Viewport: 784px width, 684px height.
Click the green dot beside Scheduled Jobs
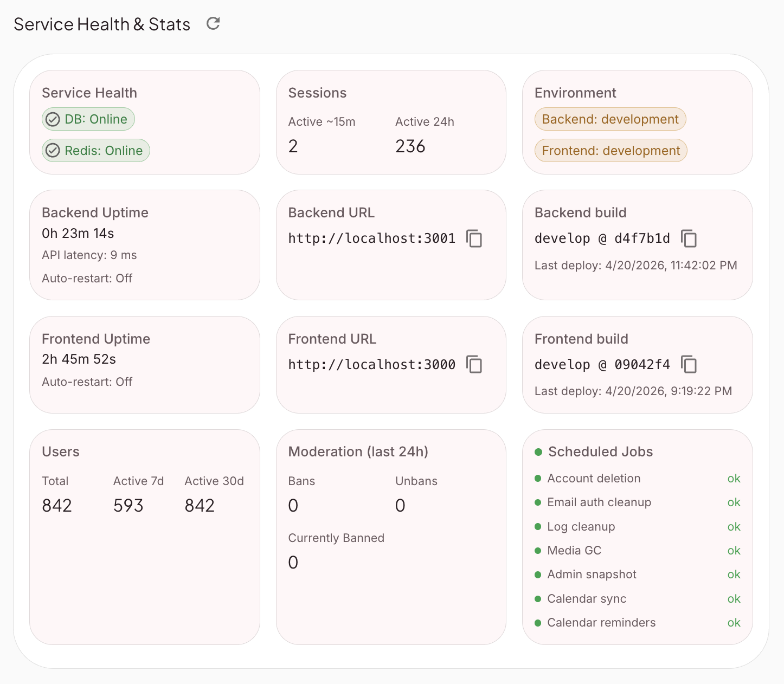pos(538,452)
